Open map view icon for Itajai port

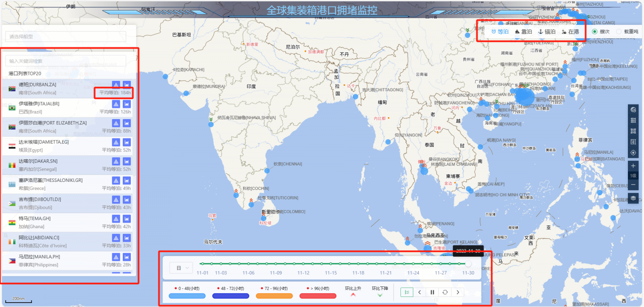[x=116, y=104]
